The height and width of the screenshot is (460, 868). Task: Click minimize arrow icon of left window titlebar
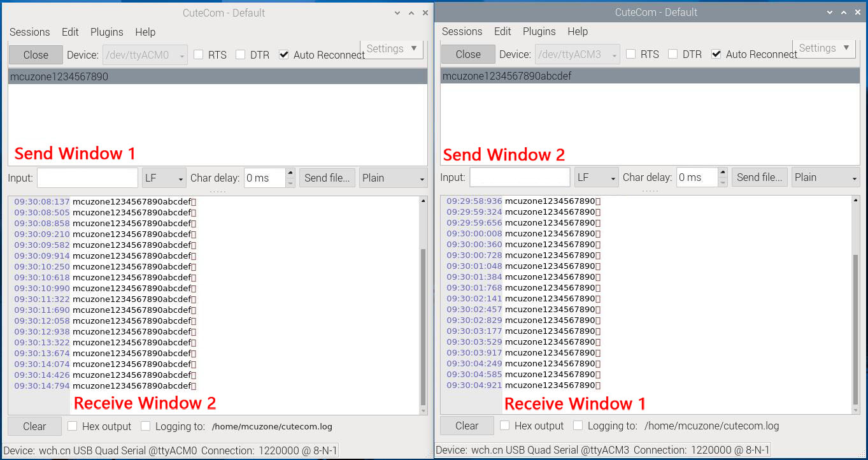pyautogui.click(x=398, y=13)
